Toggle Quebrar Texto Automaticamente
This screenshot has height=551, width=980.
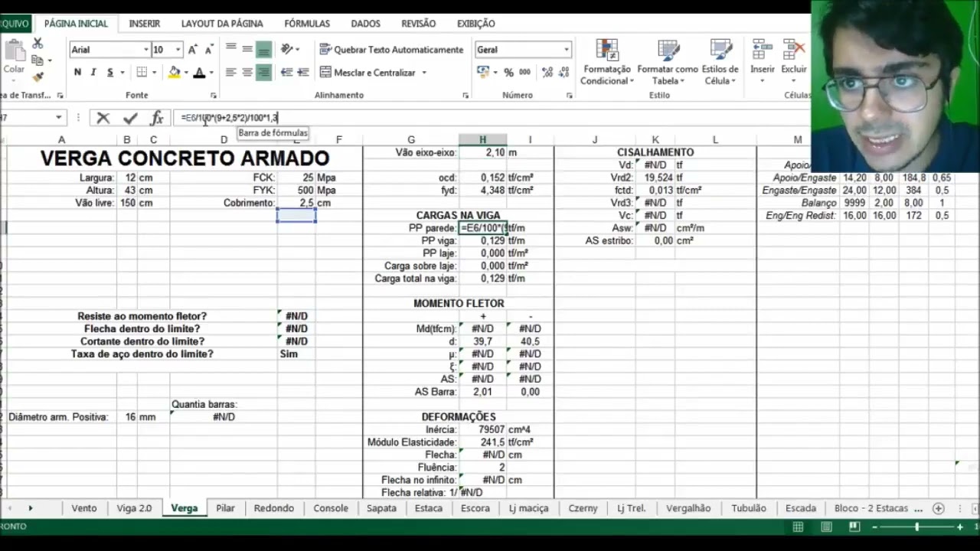click(391, 50)
